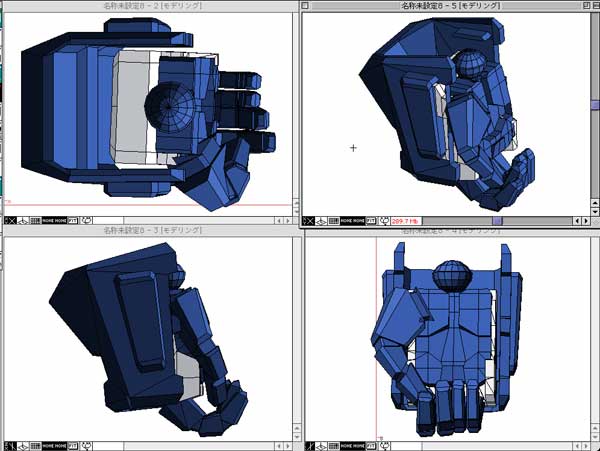
Task: Toggle the grid icon in window 8-4
Action: click(x=334, y=446)
